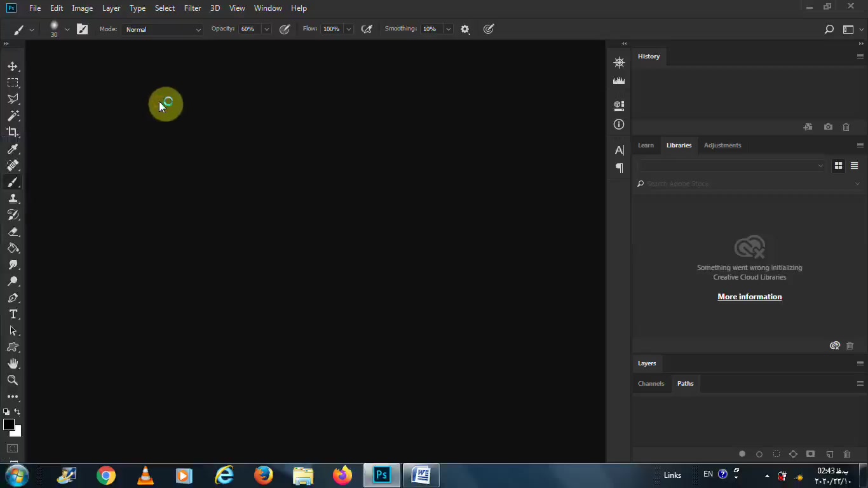
Task: Open smoothing options gear button
Action: click(x=465, y=29)
